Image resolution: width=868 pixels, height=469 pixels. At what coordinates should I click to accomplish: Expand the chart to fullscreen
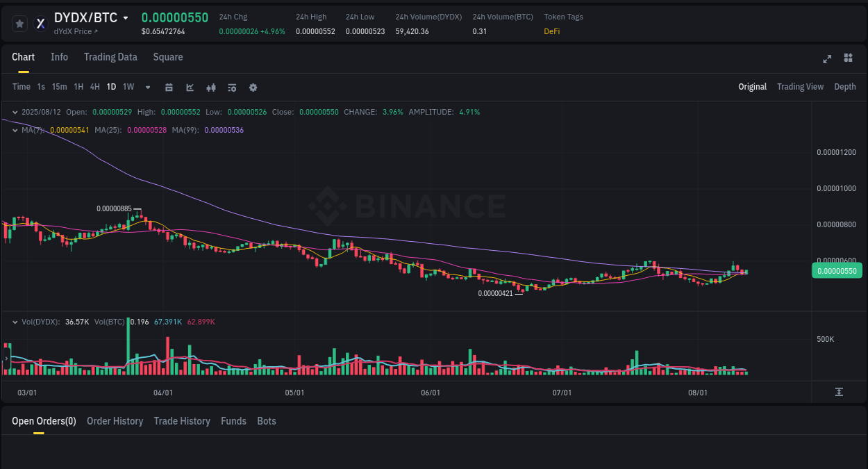coord(827,59)
